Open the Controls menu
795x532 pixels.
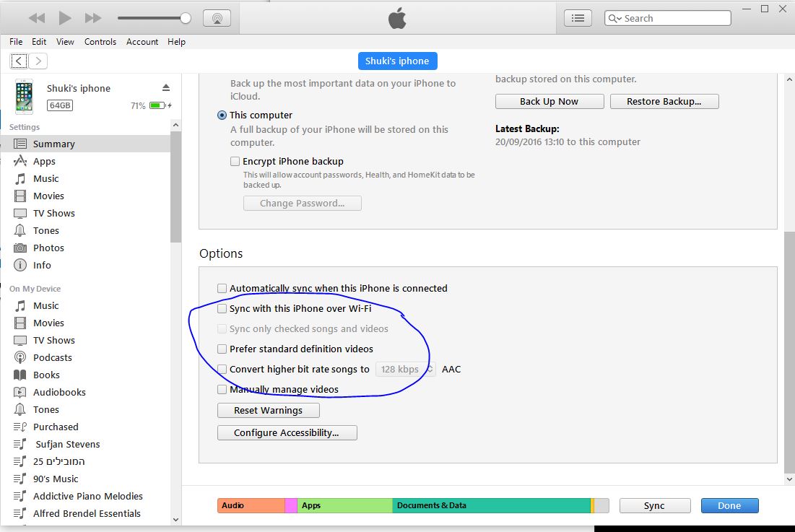[100, 42]
